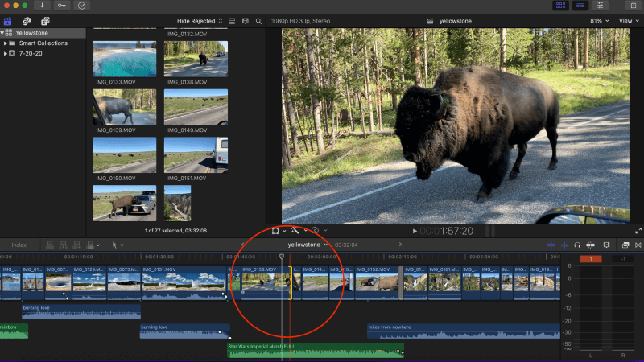Select the rainbow green audio clip
This screenshot has width=644, height=362.
(14, 331)
